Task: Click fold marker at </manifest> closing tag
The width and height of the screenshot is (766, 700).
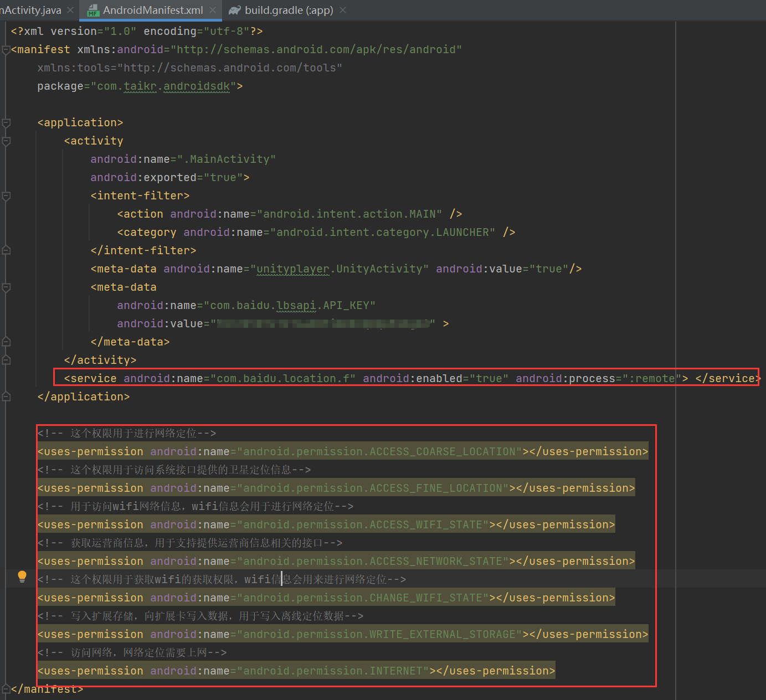Action: [6, 689]
